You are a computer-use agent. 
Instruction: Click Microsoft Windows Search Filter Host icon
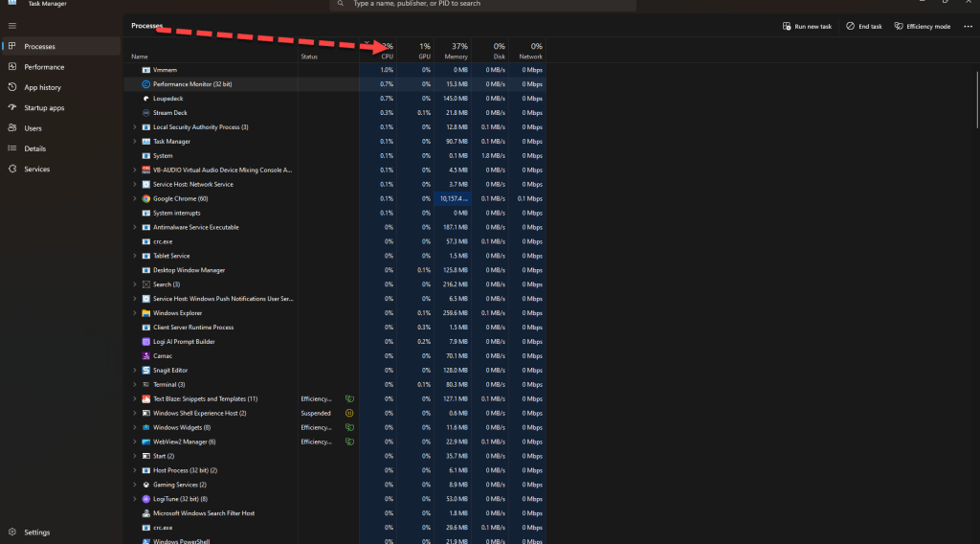pyautogui.click(x=145, y=513)
